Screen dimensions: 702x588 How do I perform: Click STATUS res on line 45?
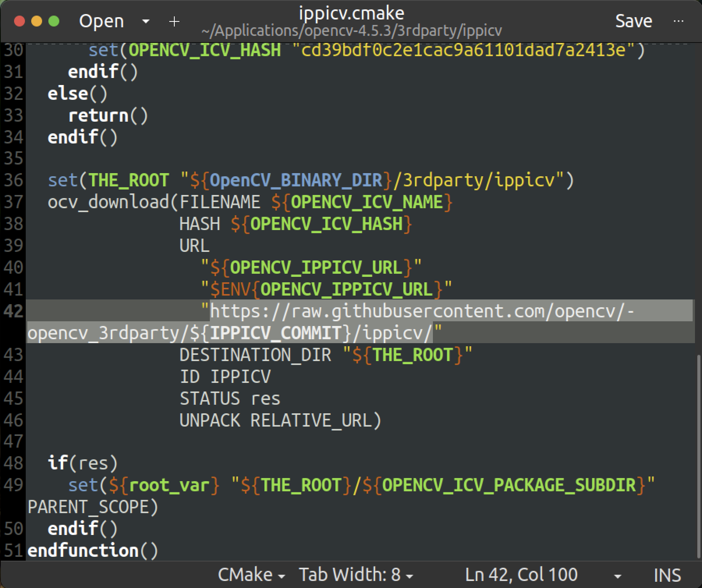point(230,398)
